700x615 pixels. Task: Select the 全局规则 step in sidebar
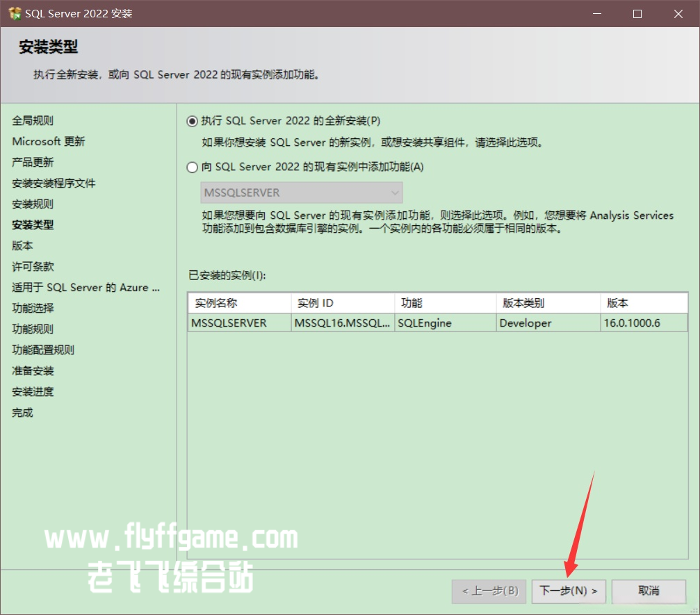[33, 120]
